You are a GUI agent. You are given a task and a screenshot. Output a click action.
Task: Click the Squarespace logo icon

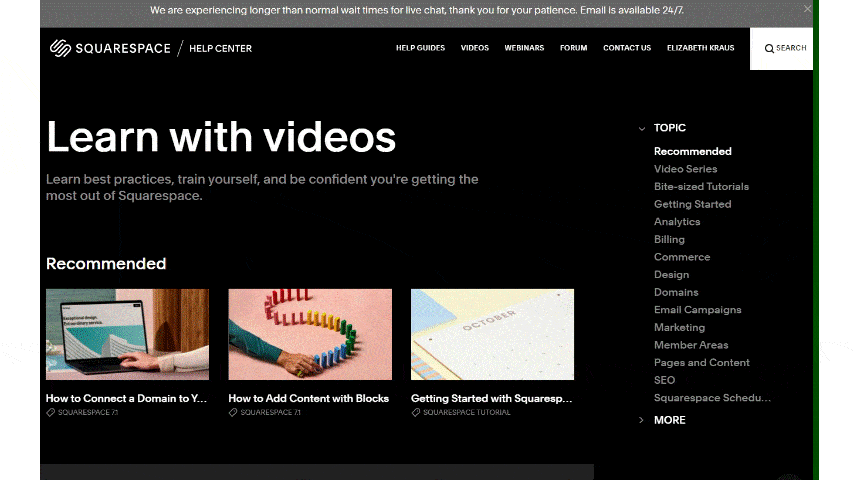[x=60, y=48]
